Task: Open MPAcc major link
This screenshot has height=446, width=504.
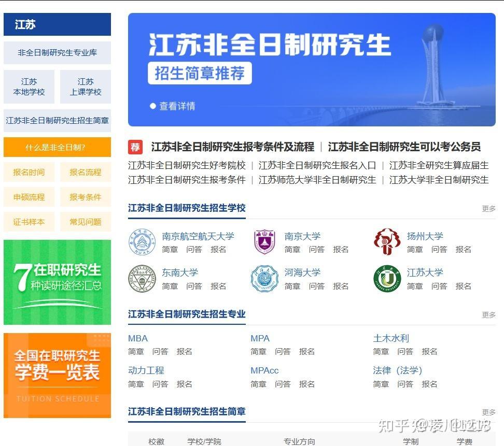Action: 264,370
